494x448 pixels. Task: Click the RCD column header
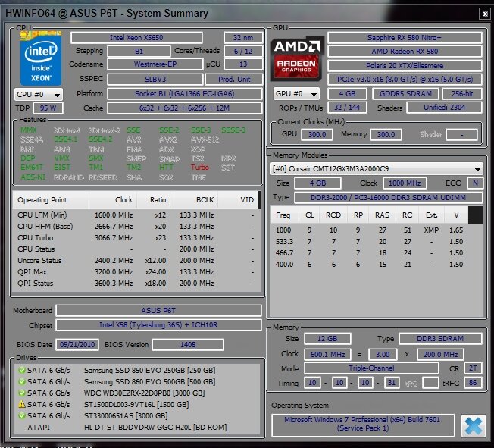coord(333,215)
